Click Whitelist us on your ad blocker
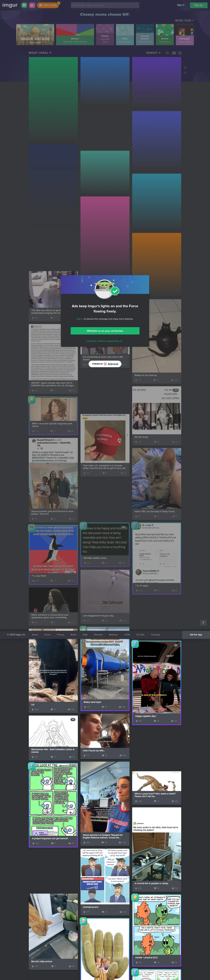The height and width of the screenshot is (980, 210). (x=105, y=331)
